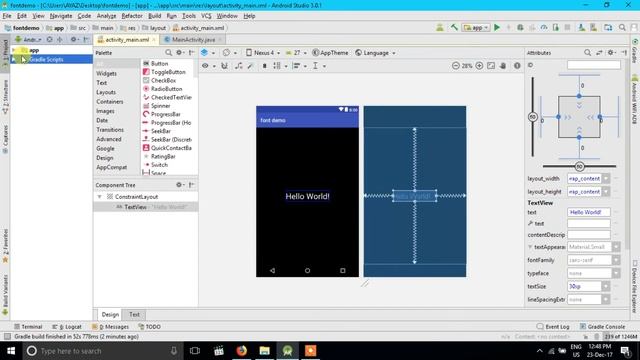Open Component Tree gear settings
This screenshot has height=360, width=640.
[179, 185]
